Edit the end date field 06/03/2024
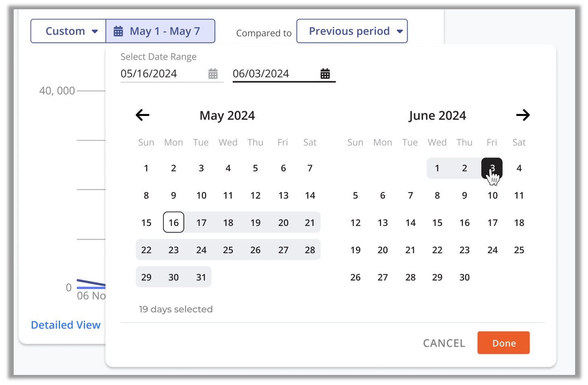 (274, 74)
